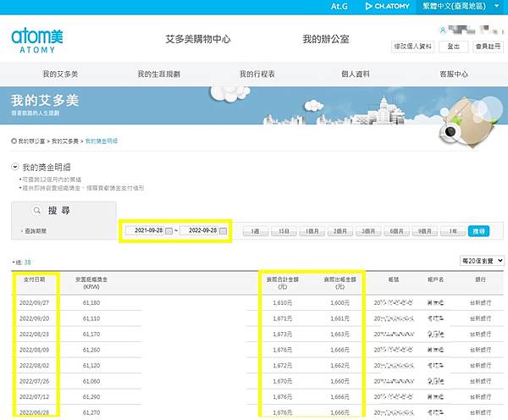Click the magnifier icon beside 搜尋 heading
The width and height of the screenshot is (508, 420).
pos(37,210)
